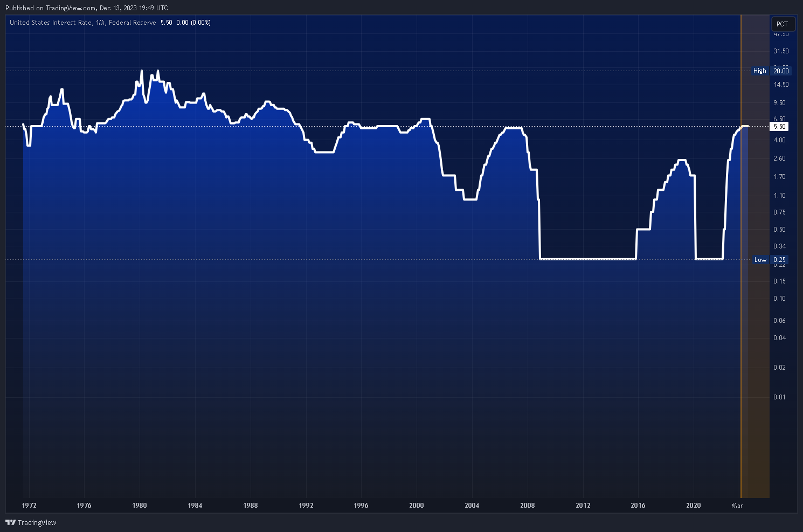The height and width of the screenshot is (532, 803).
Task: Click the 0.10 price axis label
Action: pyautogui.click(x=779, y=299)
